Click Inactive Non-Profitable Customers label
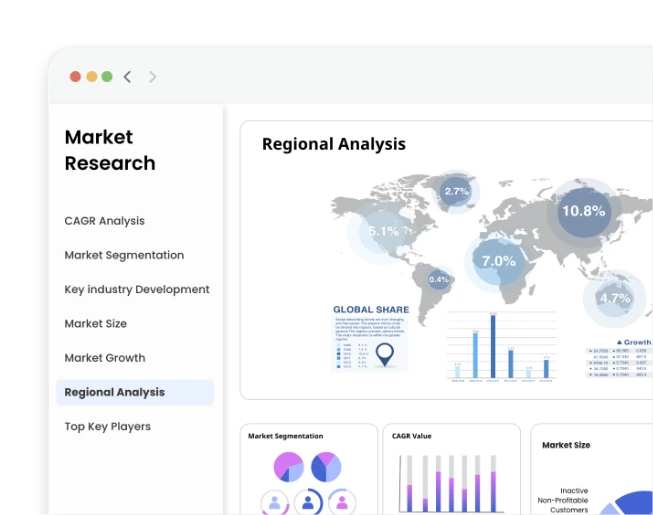The width and height of the screenshot is (653, 515). (563, 500)
